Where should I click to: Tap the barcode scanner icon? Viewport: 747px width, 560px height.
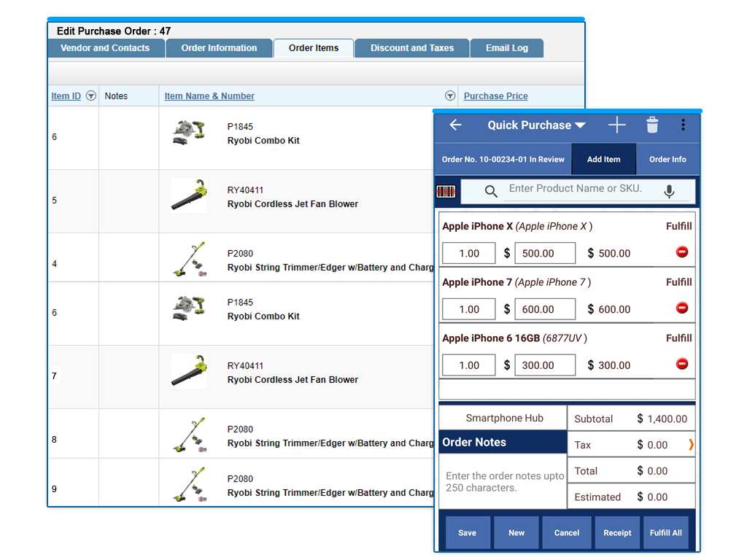(x=446, y=192)
